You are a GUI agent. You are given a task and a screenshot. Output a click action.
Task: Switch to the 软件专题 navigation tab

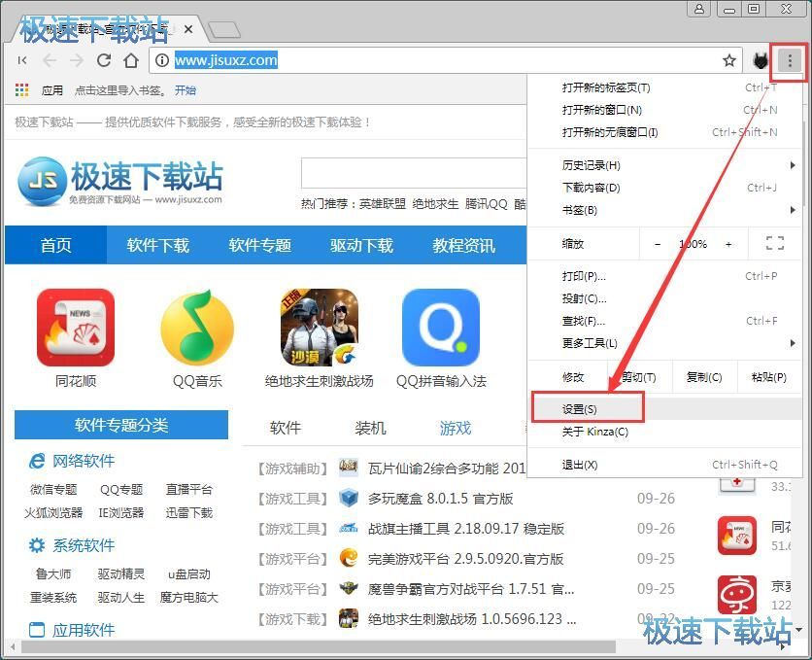(259, 245)
